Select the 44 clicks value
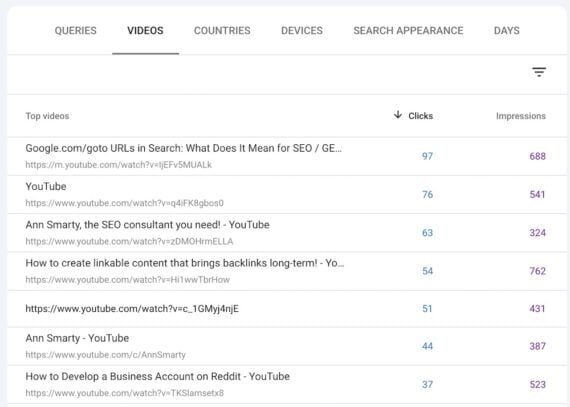The width and height of the screenshot is (570, 407). click(x=428, y=346)
